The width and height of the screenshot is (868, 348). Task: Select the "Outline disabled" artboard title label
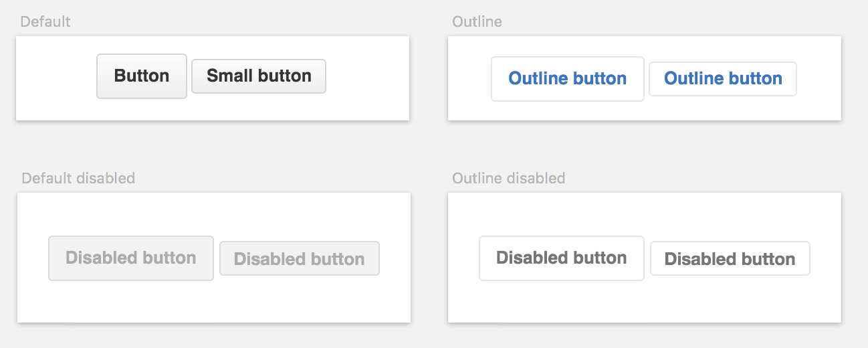pyautogui.click(x=508, y=179)
